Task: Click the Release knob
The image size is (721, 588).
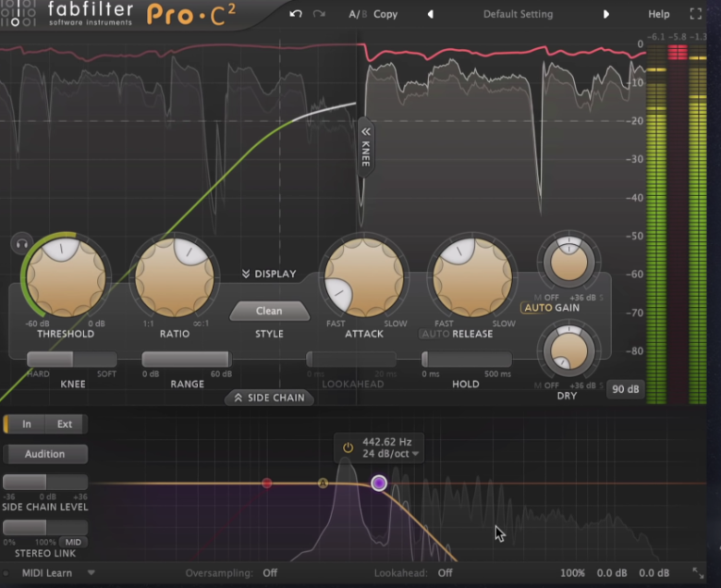Action: (472, 276)
